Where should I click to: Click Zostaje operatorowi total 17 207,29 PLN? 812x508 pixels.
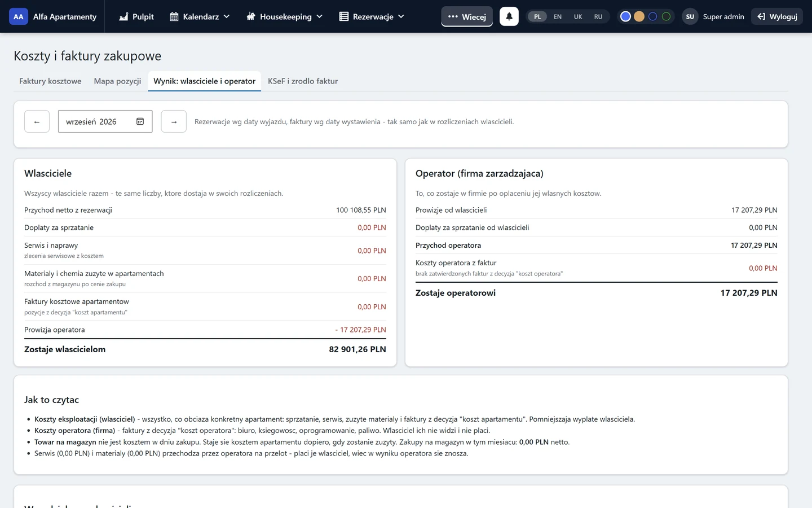click(749, 293)
